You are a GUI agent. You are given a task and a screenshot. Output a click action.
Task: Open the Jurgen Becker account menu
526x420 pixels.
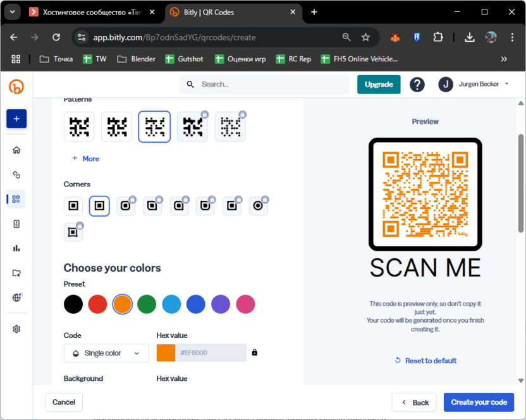click(473, 84)
